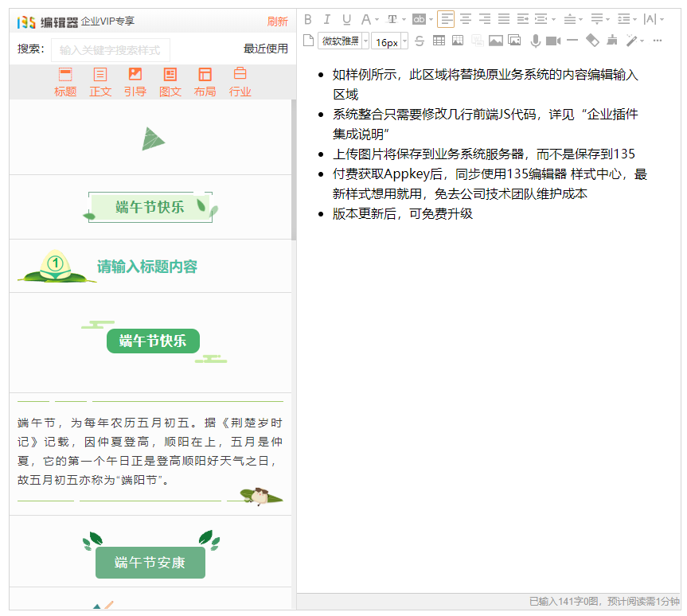Image resolution: width=687 pixels, height=616 pixels.
Task: Click the style search input field
Action: (107, 50)
